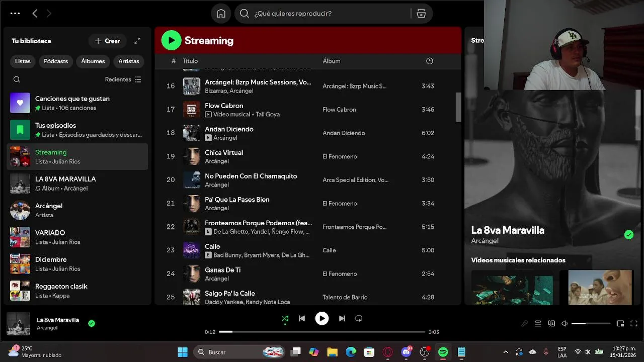Open the Diciembre playlist
The image size is (644, 362).
(77, 263)
